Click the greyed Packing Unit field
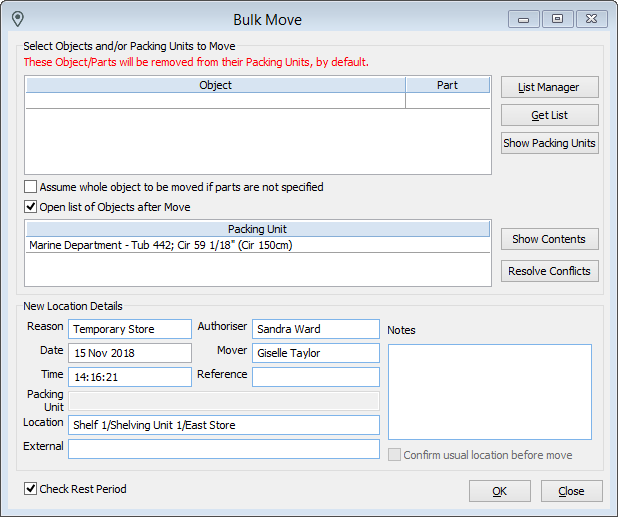This screenshot has width=618, height=517. [224, 401]
